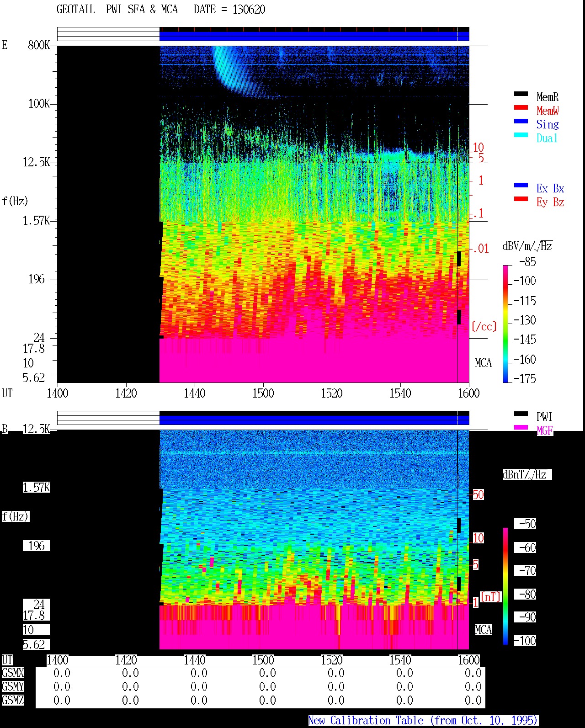Click the blue mode status bar above E spectrogram
The height and width of the screenshot is (728, 585).
point(314,36)
